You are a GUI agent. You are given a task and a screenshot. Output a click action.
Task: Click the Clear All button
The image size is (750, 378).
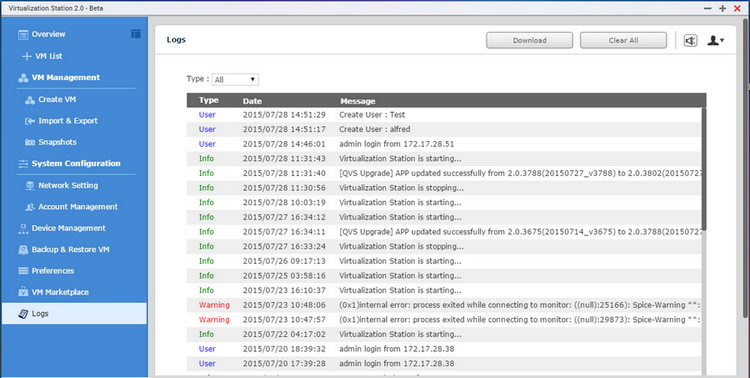(x=623, y=41)
